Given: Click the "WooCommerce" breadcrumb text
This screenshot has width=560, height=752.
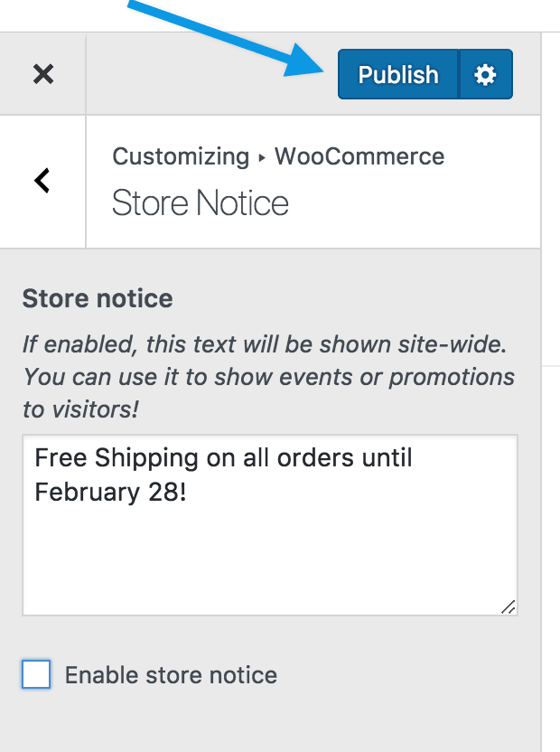Looking at the screenshot, I should [359, 156].
